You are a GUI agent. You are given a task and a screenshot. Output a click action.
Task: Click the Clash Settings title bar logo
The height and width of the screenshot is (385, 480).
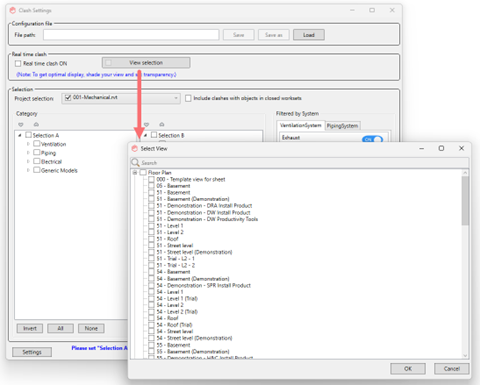click(13, 10)
